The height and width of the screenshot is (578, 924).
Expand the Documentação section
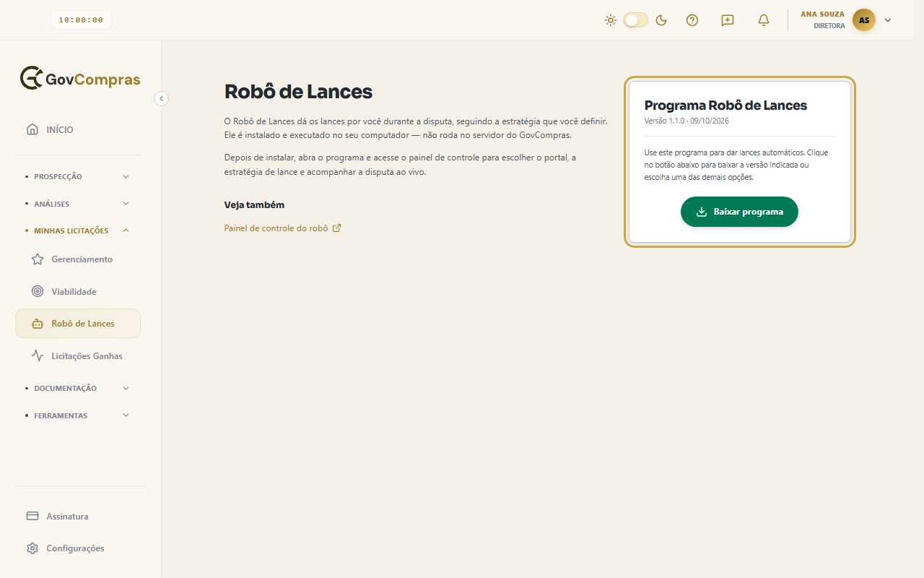[x=78, y=388]
